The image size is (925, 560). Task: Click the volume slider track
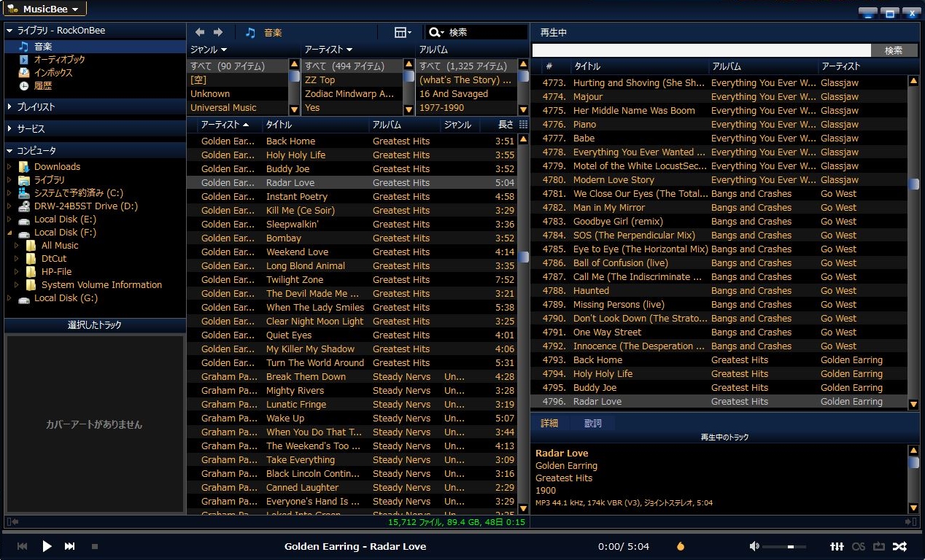(x=784, y=546)
